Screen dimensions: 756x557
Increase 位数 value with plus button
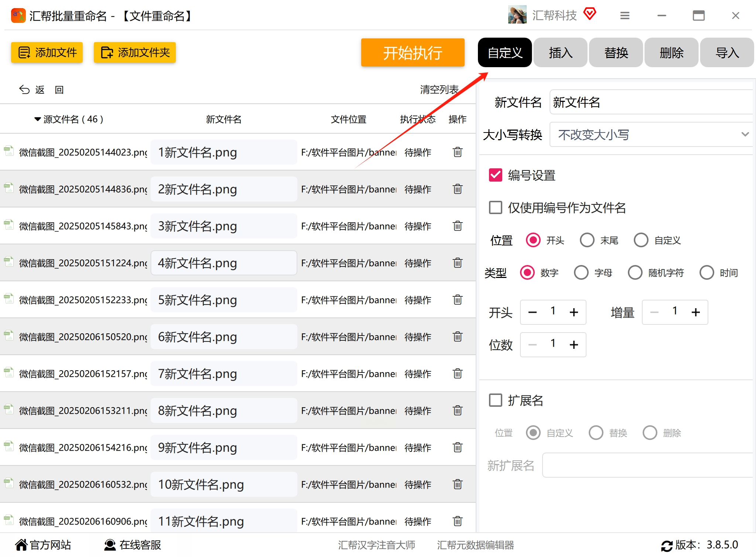pos(574,345)
